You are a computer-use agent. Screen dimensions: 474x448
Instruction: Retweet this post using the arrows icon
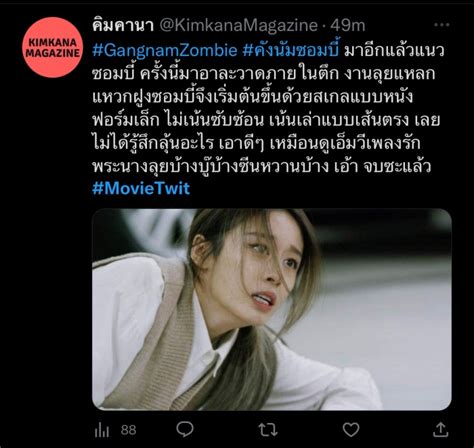[268, 430]
